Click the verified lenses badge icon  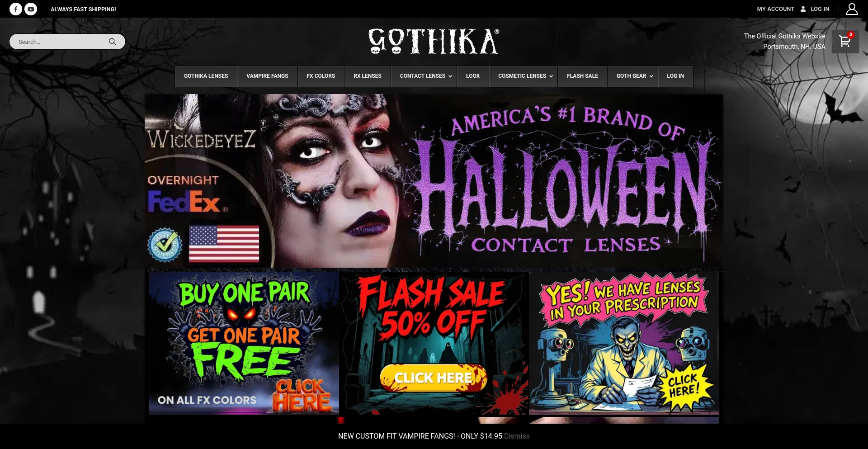tap(165, 245)
